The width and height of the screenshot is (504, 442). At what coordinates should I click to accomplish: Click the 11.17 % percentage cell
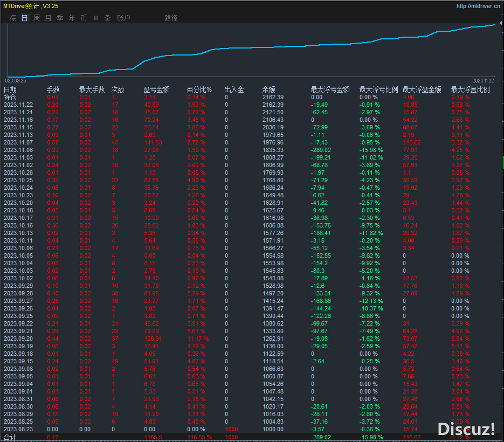198,339
